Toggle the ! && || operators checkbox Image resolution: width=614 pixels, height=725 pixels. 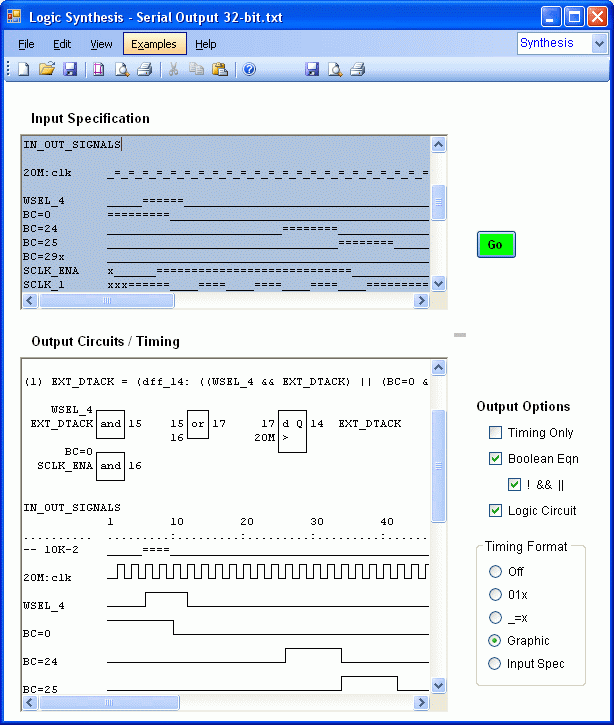(514, 485)
